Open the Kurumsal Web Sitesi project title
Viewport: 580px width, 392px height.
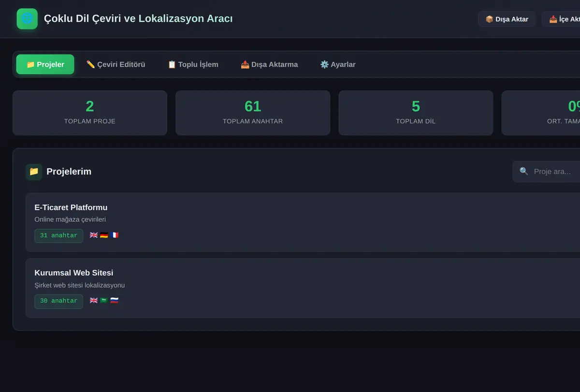pos(74,273)
